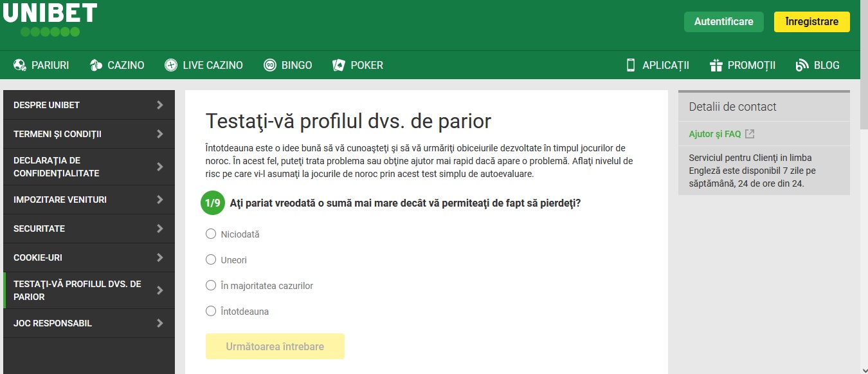The width and height of the screenshot is (868, 374).
Task: Choose the Întotdeauna radio button
Action: (211, 311)
